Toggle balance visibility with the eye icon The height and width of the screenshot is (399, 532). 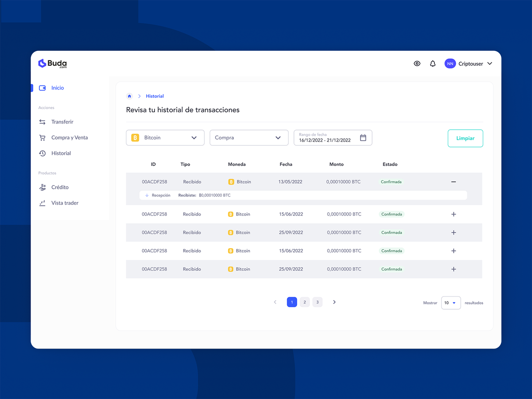coord(417,64)
